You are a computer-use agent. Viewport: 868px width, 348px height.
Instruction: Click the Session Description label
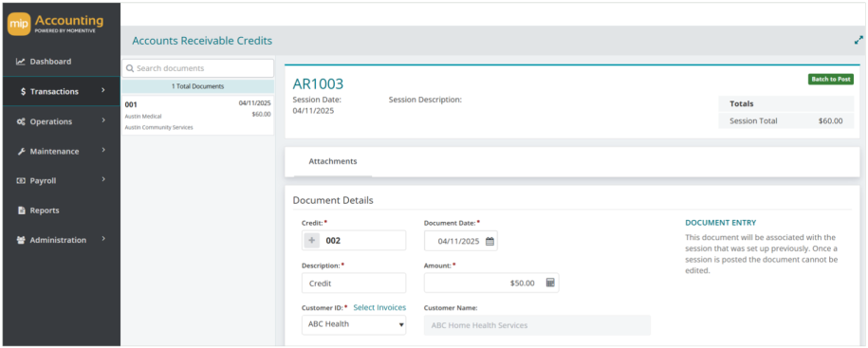425,101
